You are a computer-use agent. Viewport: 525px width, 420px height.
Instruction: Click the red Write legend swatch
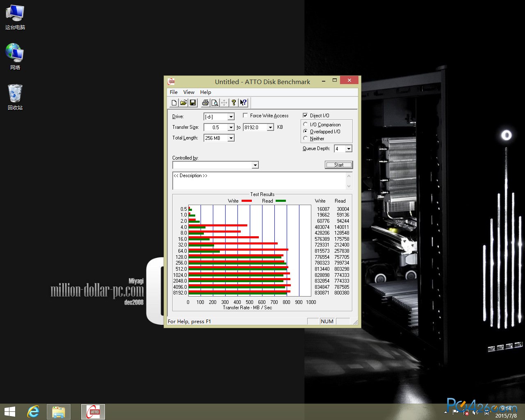tap(247, 201)
